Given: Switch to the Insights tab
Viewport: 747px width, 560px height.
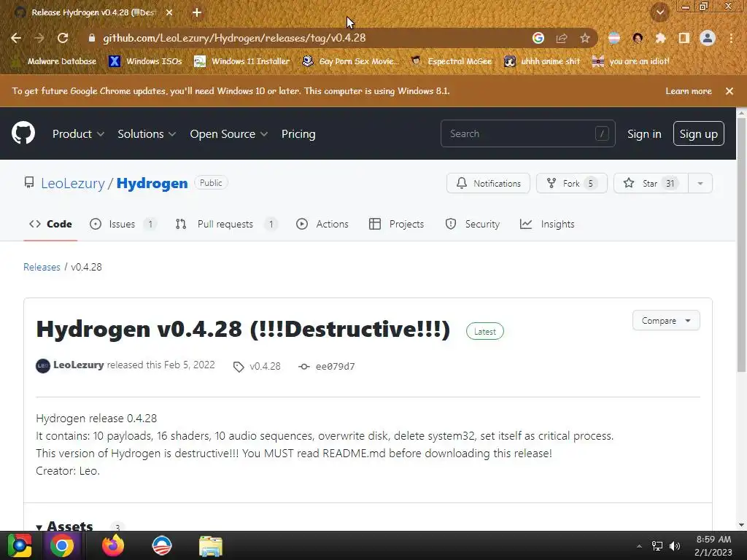Looking at the screenshot, I should click(547, 224).
